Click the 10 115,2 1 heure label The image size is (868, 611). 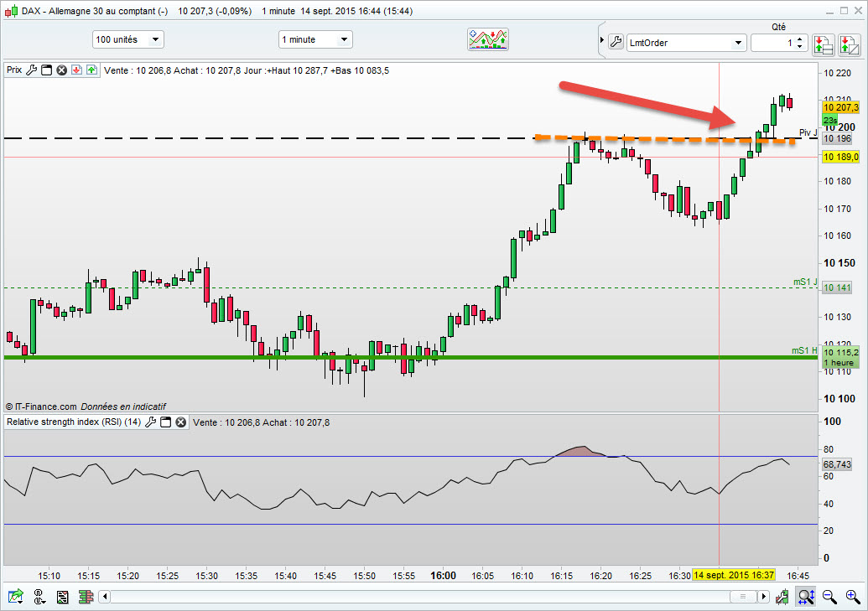pos(841,357)
